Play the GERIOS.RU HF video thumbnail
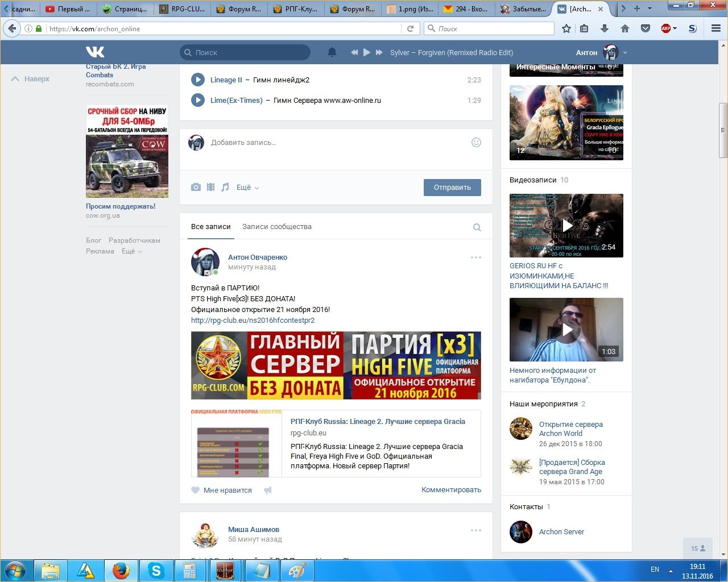This screenshot has width=728, height=582. [x=566, y=226]
